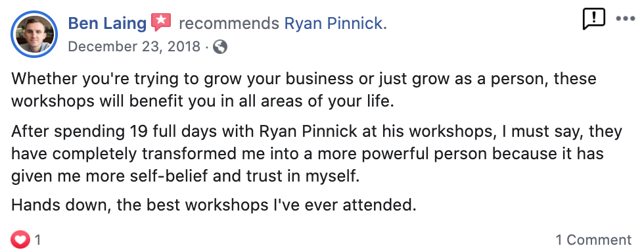Click the globe public audience icon

[220, 47]
